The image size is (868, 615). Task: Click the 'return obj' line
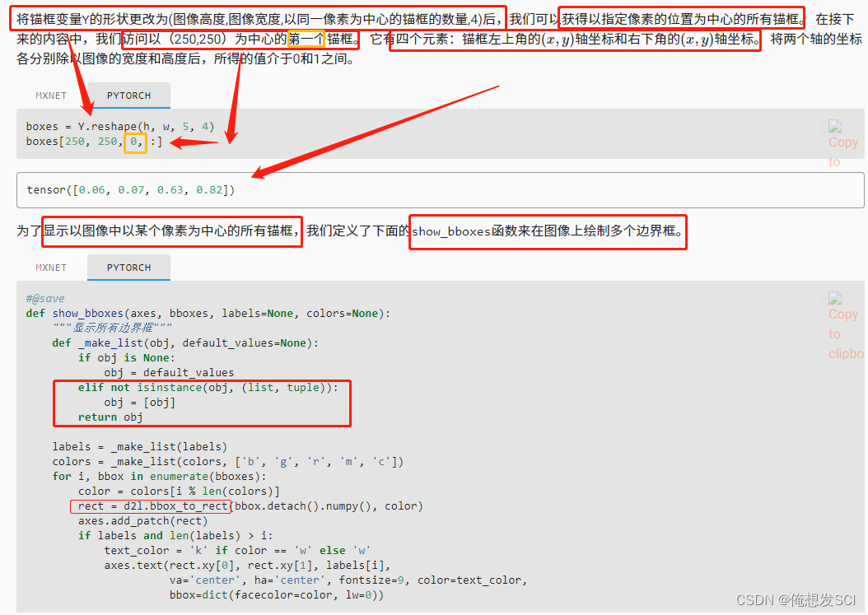pos(110,417)
